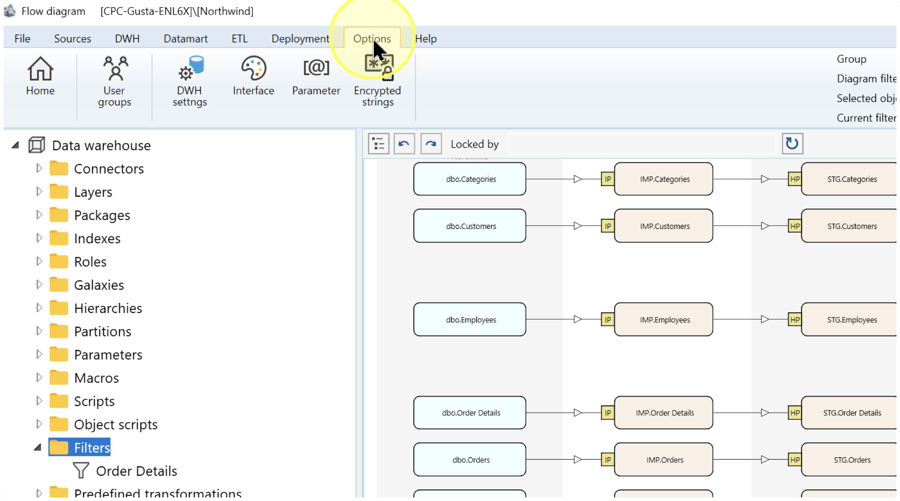The height and width of the screenshot is (501, 900).
Task: Open the File menu
Action: tap(22, 38)
